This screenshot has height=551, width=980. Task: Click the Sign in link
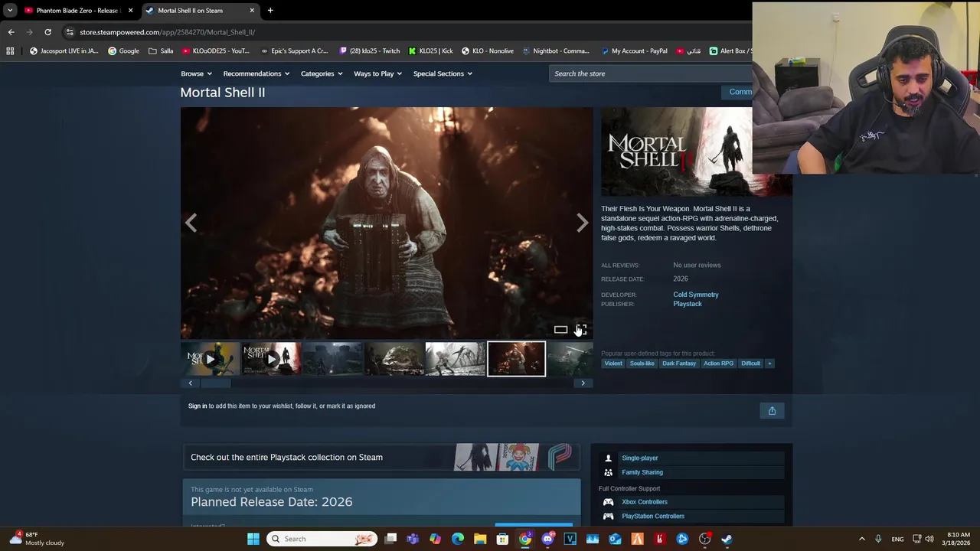198,406
